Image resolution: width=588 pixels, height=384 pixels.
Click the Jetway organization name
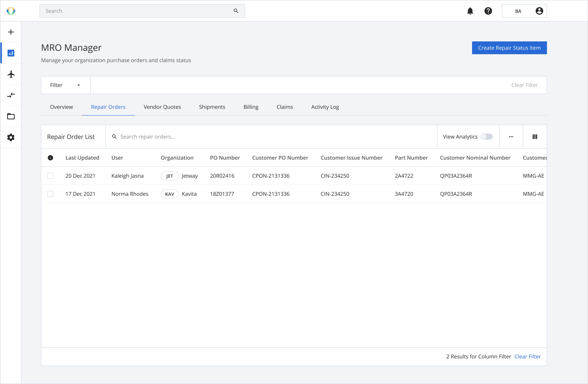[x=190, y=176]
